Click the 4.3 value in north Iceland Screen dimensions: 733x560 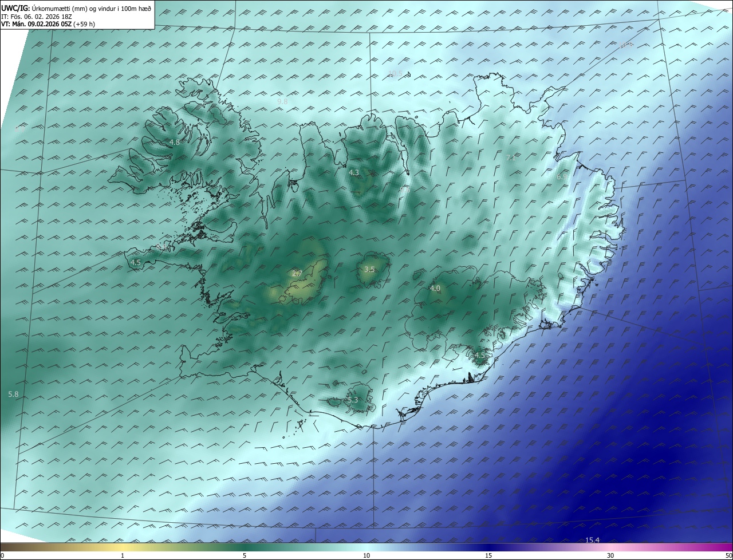(x=354, y=172)
